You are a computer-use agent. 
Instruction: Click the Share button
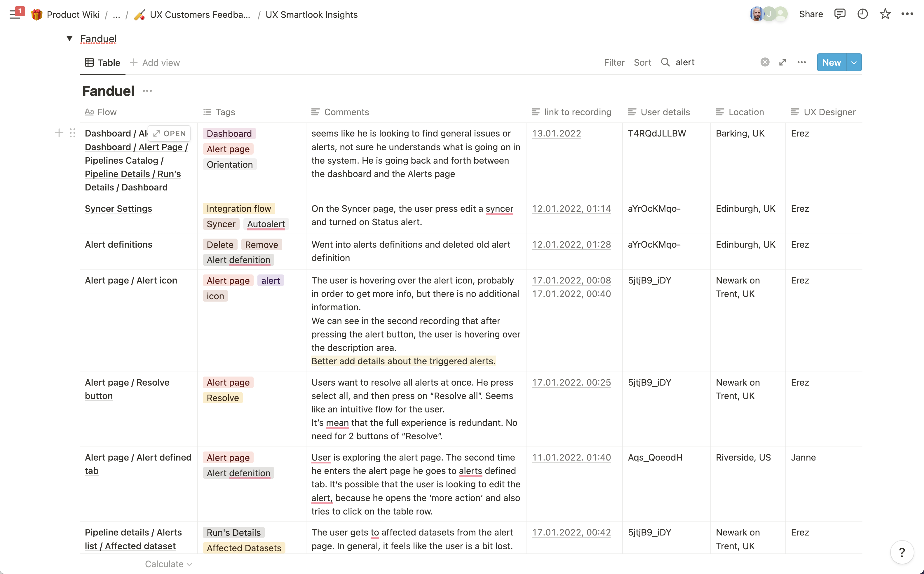click(x=811, y=14)
